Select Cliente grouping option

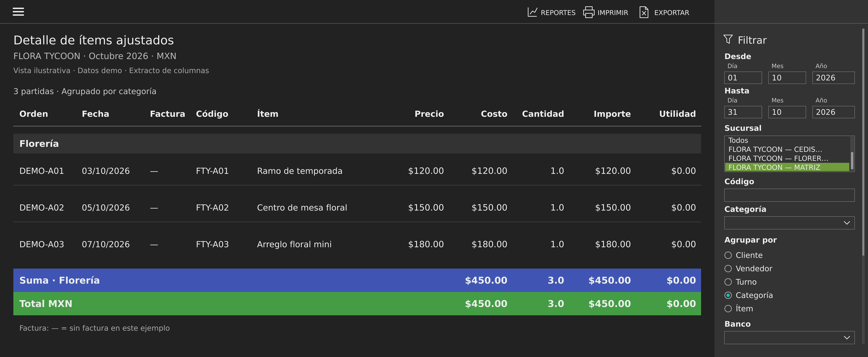(728, 255)
